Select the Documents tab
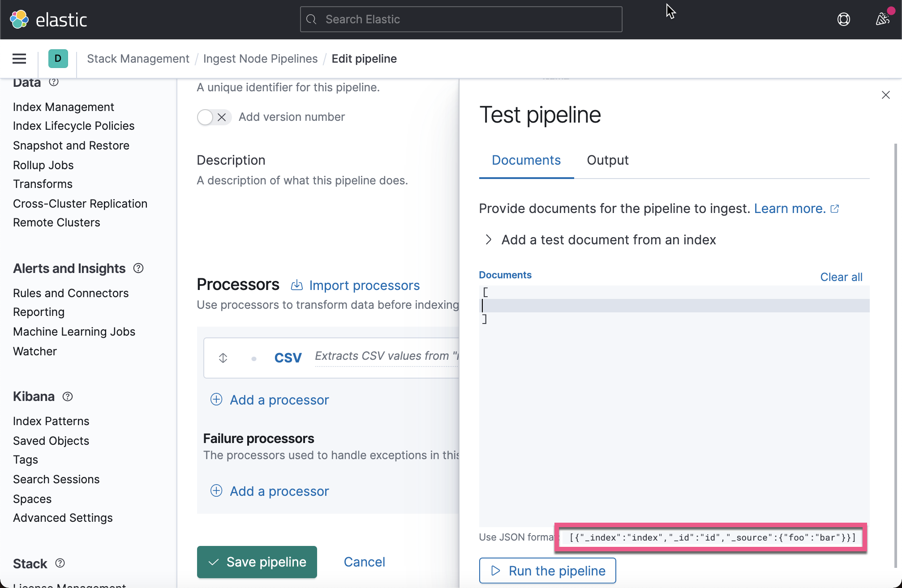The image size is (902, 588). tap(526, 160)
